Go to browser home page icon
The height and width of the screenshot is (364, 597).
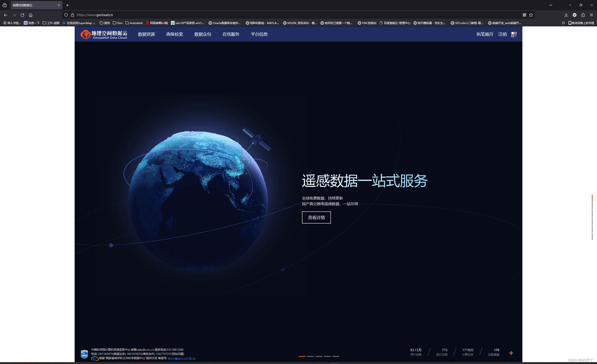coord(31,15)
